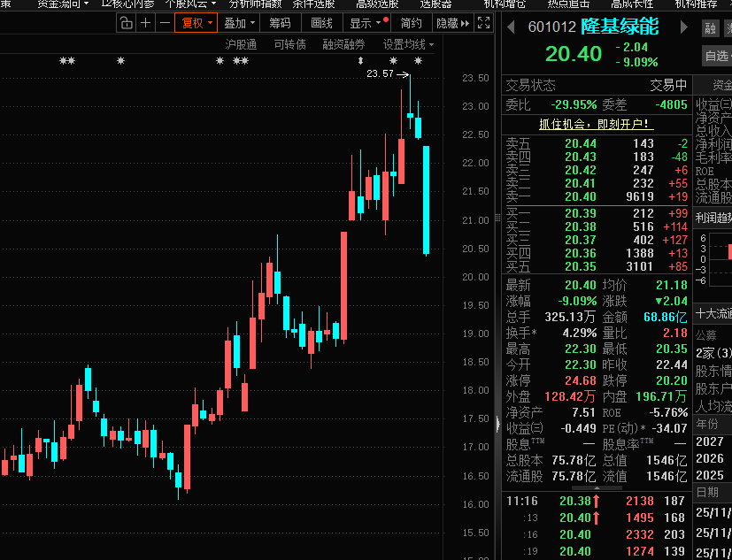Go to previous stock with left arrow
Viewport: 732px width, 560px height.
[x=511, y=27]
